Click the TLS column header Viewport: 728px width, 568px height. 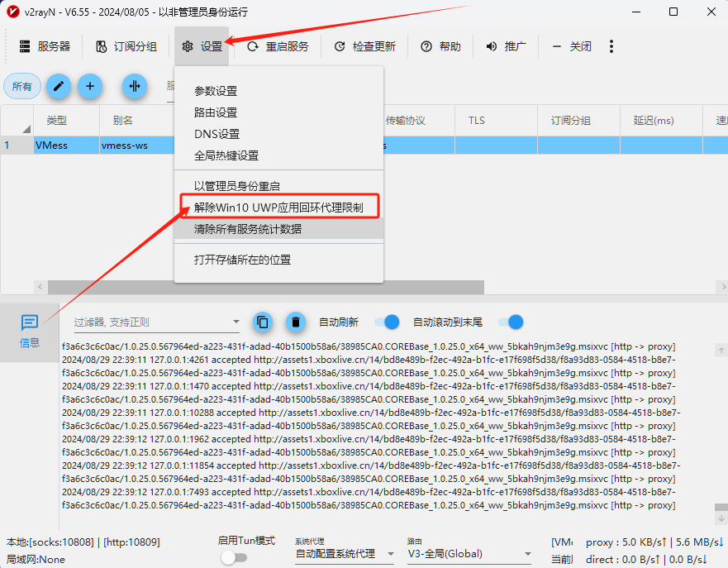click(x=496, y=121)
